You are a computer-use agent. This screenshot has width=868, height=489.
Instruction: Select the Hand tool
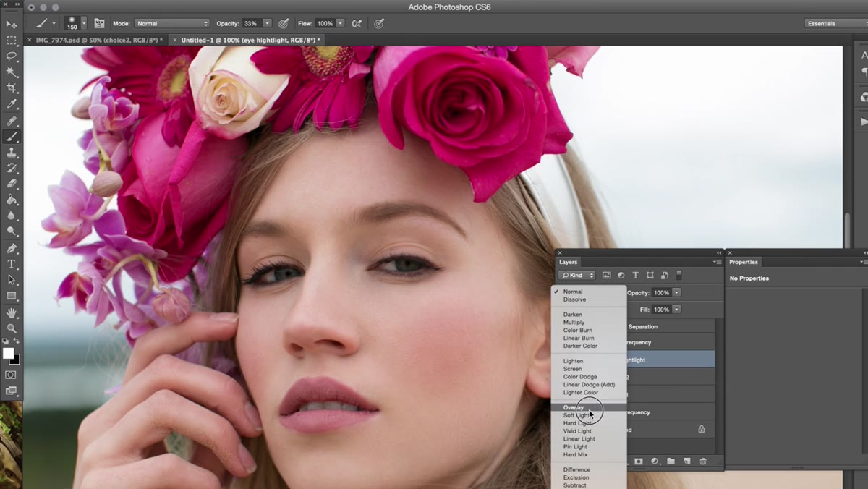tap(12, 313)
